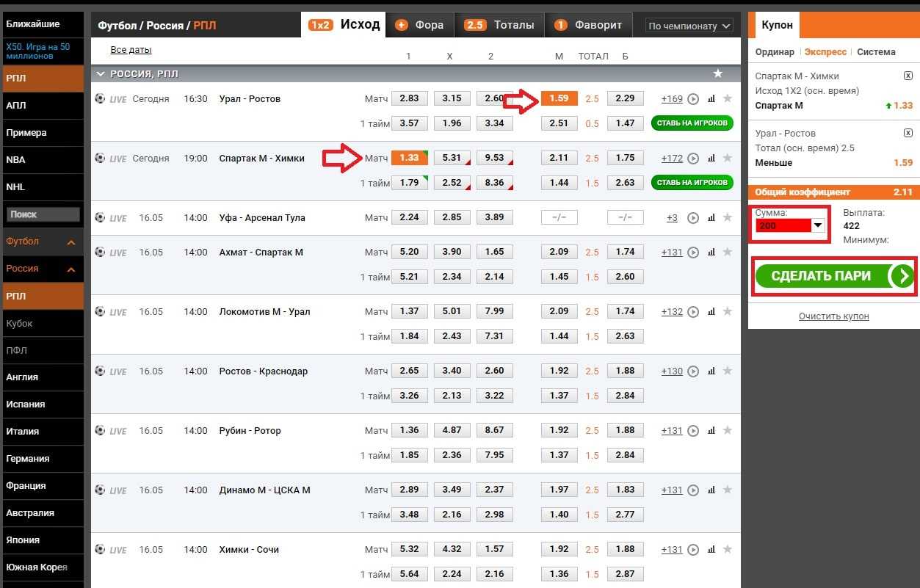Play video for Ростов - Краснодар
The height and width of the screenshot is (588, 920).
693,371
